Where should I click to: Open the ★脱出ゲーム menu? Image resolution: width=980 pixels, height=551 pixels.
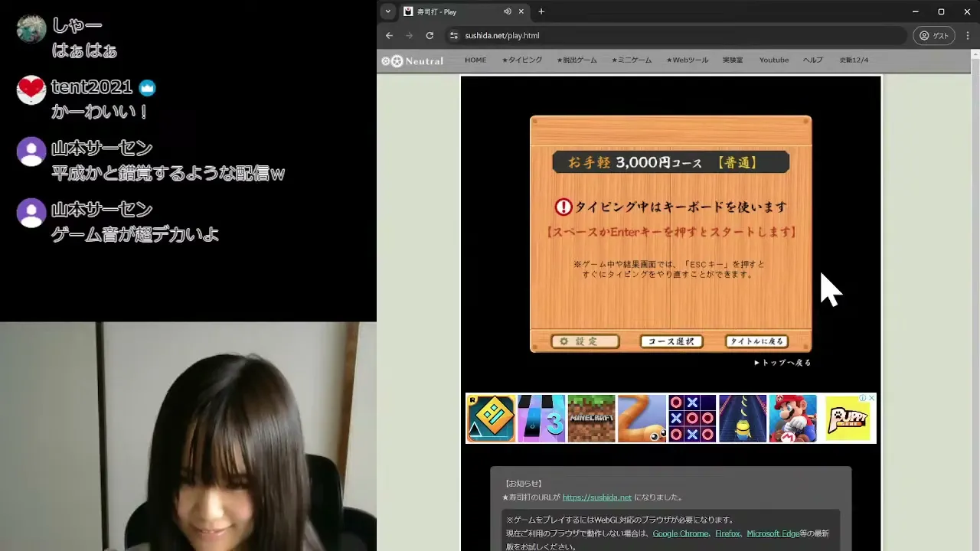[577, 60]
